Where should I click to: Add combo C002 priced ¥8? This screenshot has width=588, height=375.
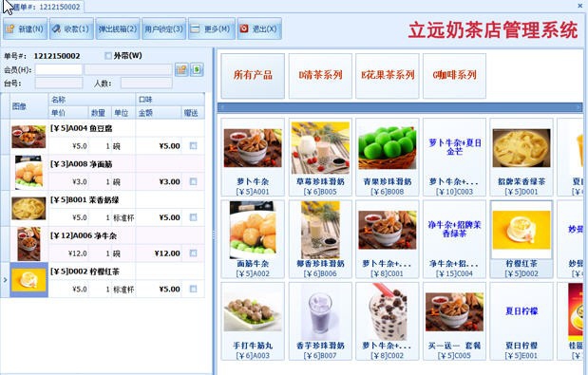388,321
